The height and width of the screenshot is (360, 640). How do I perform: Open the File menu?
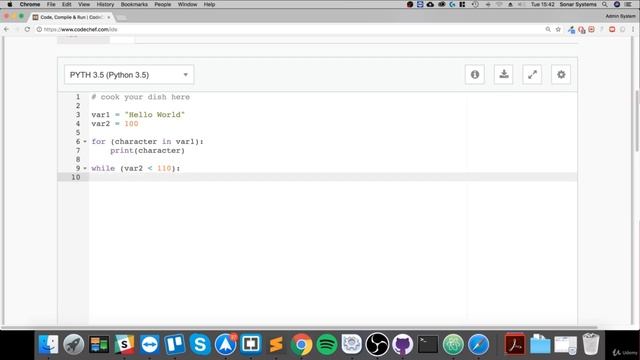point(51,4)
